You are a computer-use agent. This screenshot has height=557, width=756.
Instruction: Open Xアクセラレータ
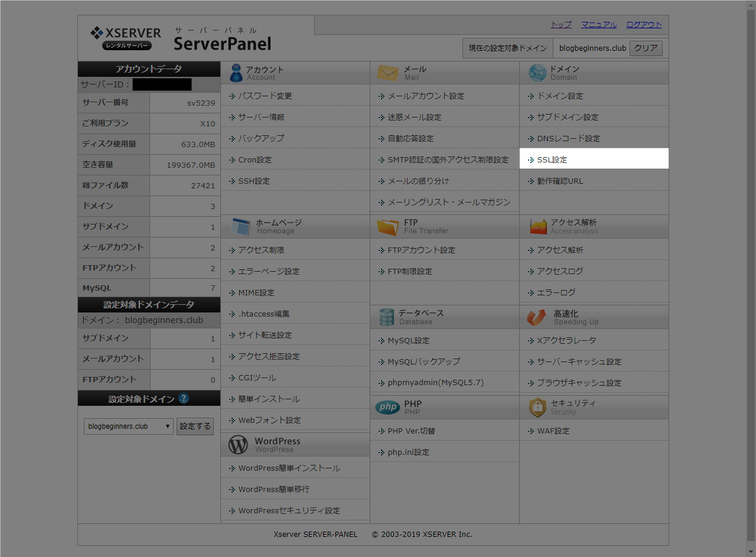pos(566,340)
